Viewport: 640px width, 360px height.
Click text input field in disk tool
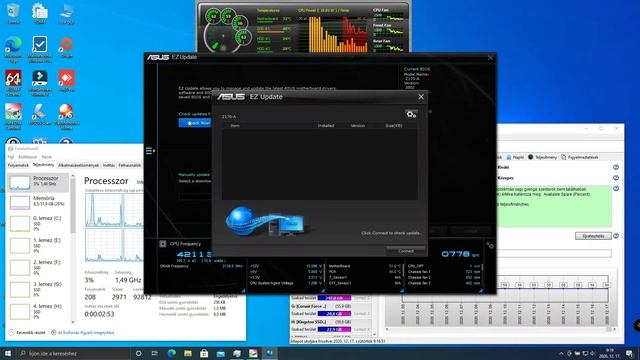click(554, 253)
